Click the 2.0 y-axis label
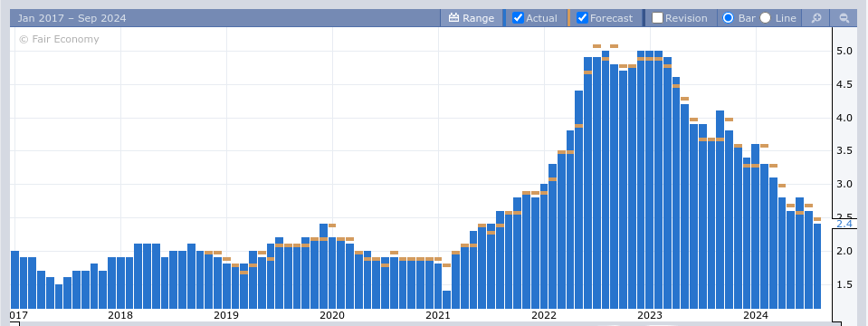Screen dimensions: 868x326 pos(844,251)
